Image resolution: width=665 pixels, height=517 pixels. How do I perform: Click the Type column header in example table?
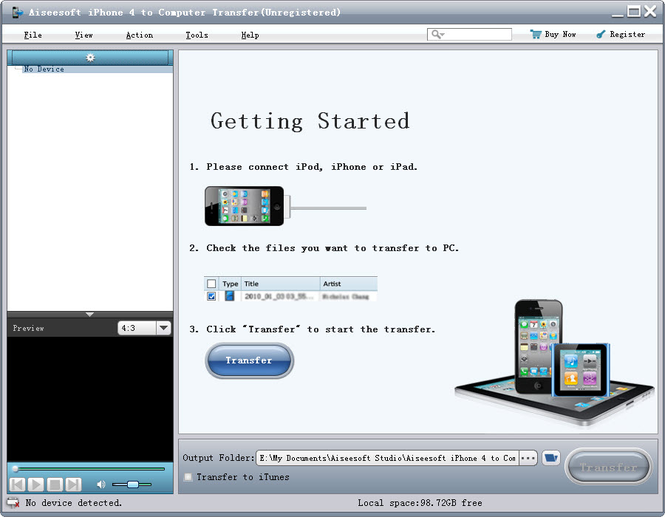[230, 283]
